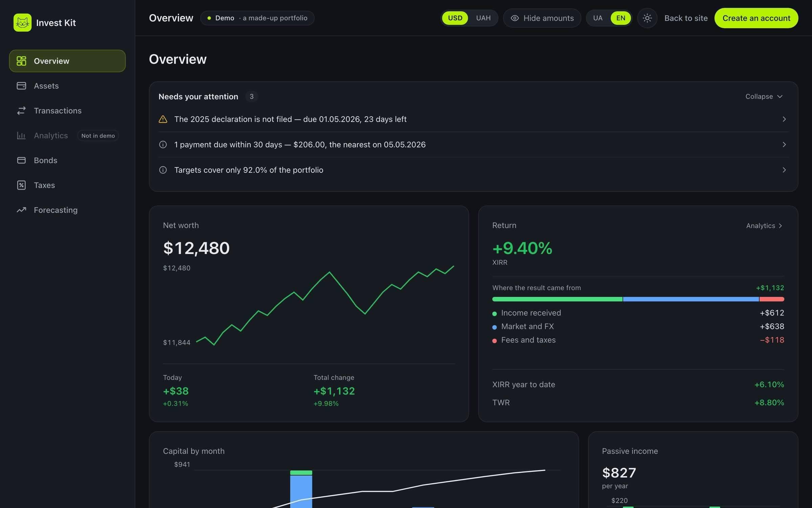Open the Taxes section
The image size is (812, 508).
point(67,185)
